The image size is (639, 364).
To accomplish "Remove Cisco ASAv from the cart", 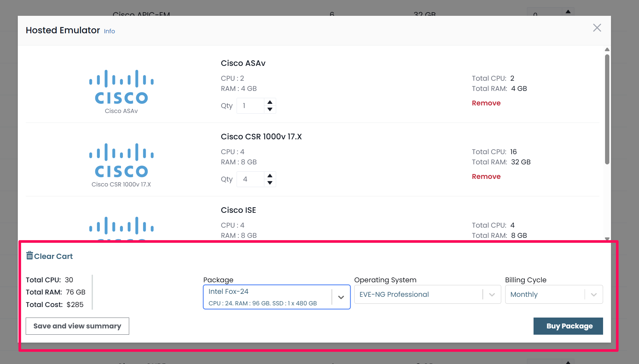I will click(486, 103).
